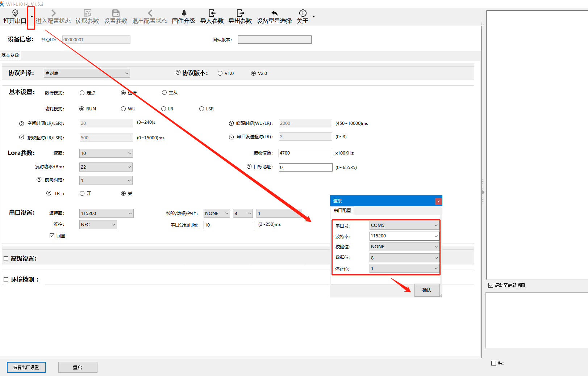Click the 关于 (about) info icon
Image resolution: width=588 pixels, height=376 pixels.
tap(303, 13)
